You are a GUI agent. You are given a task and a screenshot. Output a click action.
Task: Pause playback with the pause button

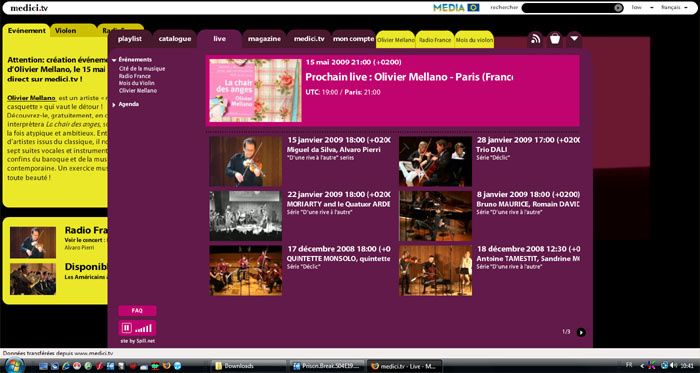tap(126, 328)
